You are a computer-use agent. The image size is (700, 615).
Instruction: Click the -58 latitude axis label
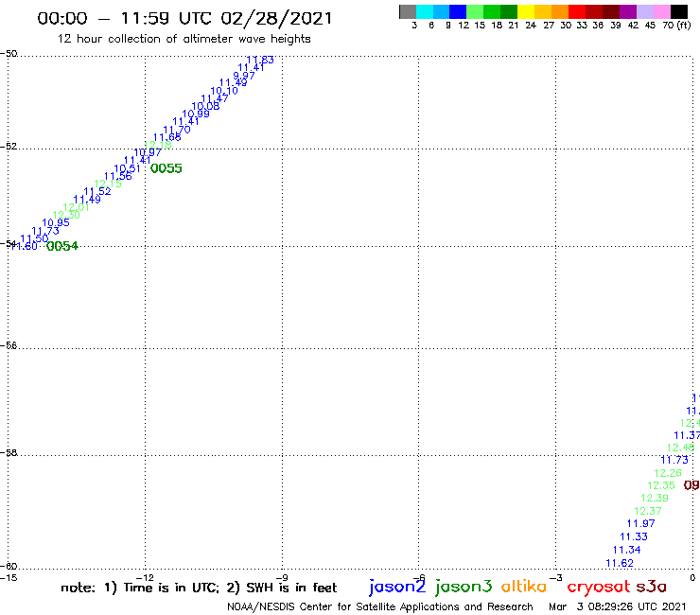pyautogui.click(x=9, y=453)
